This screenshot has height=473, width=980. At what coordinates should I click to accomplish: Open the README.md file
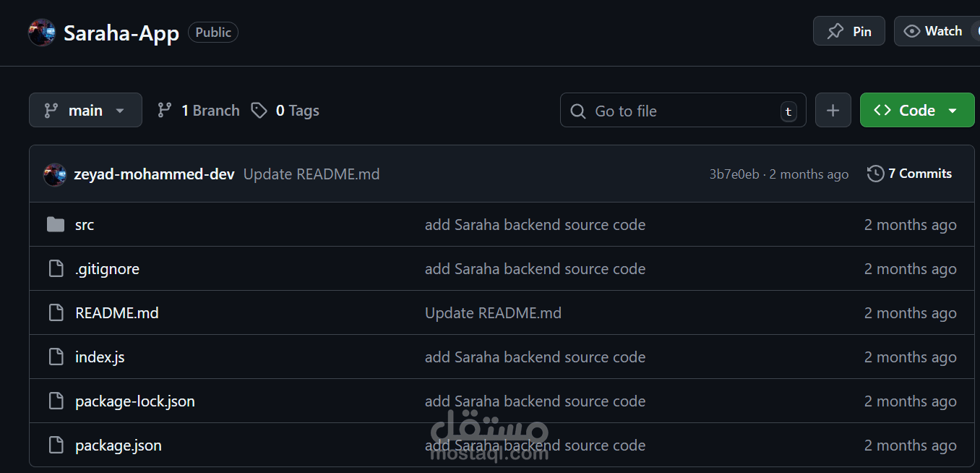(117, 313)
